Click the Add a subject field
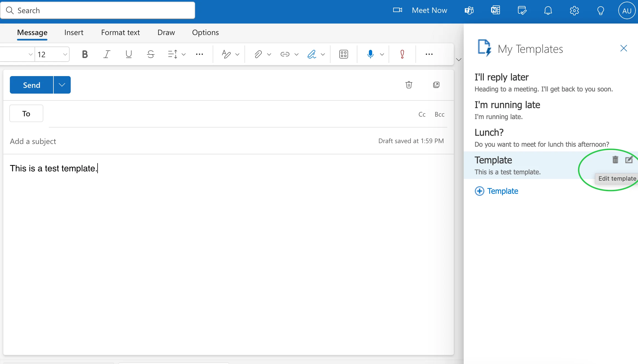This screenshot has width=638, height=364. pyautogui.click(x=189, y=141)
